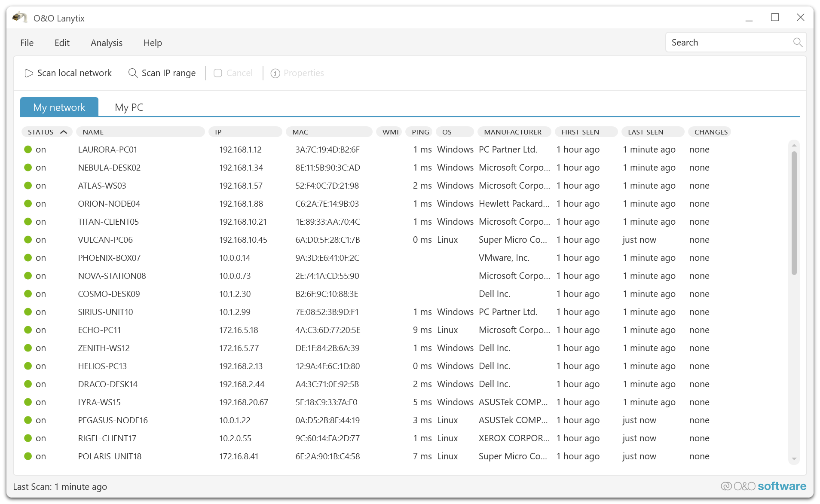The width and height of the screenshot is (820, 504).
Task: Click the O&O software logo
Action: pos(763,486)
